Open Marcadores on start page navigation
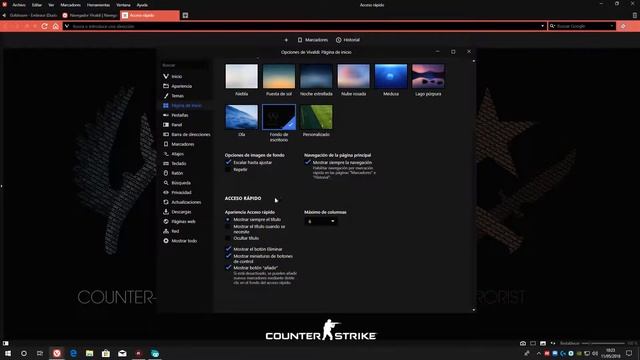This screenshot has width=640, height=360. pyautogui.click(x=313, y=40)
